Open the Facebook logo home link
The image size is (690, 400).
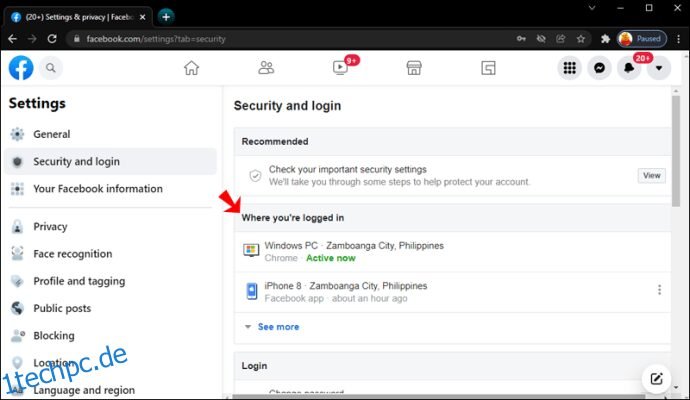pos(21,68)
